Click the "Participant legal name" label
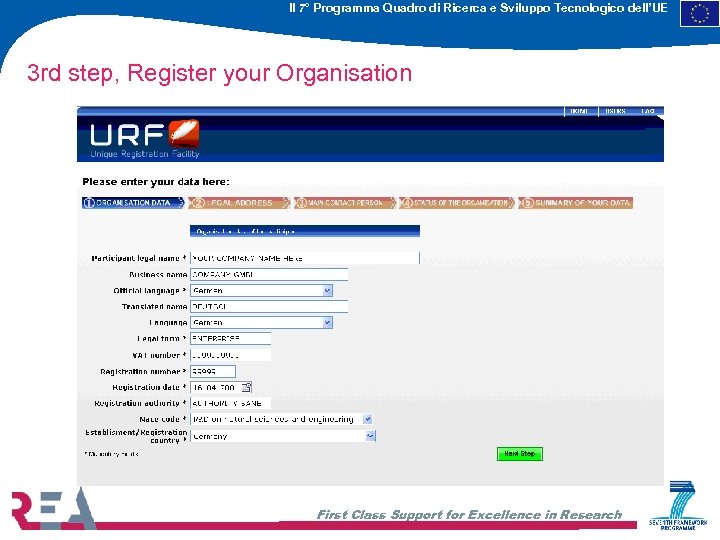Image resolution: width=720 pixels, height=540 pixels. click(x=139, y=258)
